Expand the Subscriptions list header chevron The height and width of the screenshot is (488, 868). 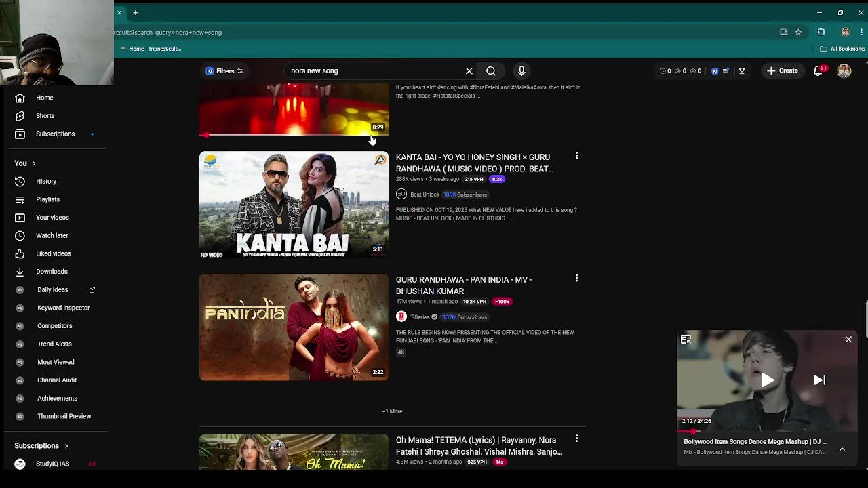(66, 446)
